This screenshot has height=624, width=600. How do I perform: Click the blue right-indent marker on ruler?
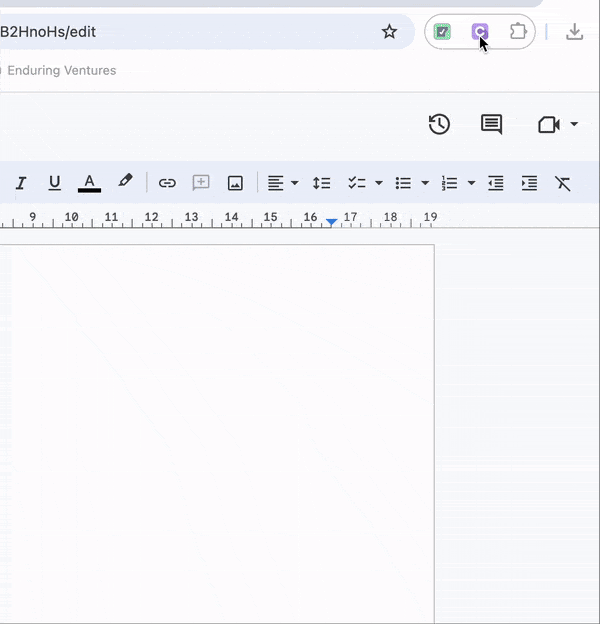click(x=331, y=222)
